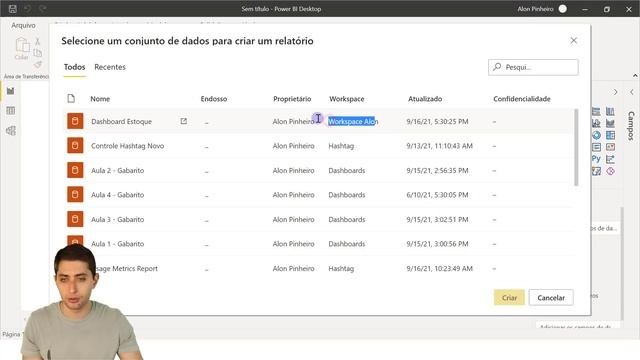640x360 pixels.
Task: Click the Cancelar button
Action: pyautogui.click(x=551, y=298)
